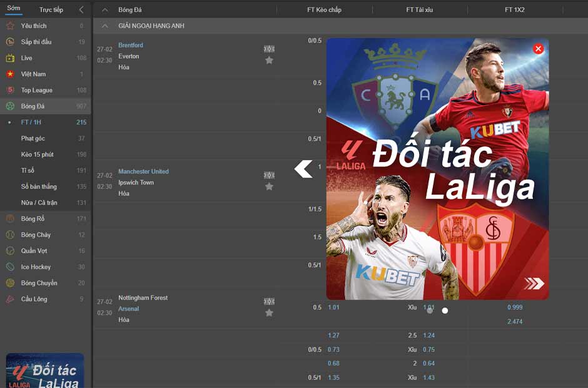
Task: Open the Live menu label
Action: tap(27, 58)
